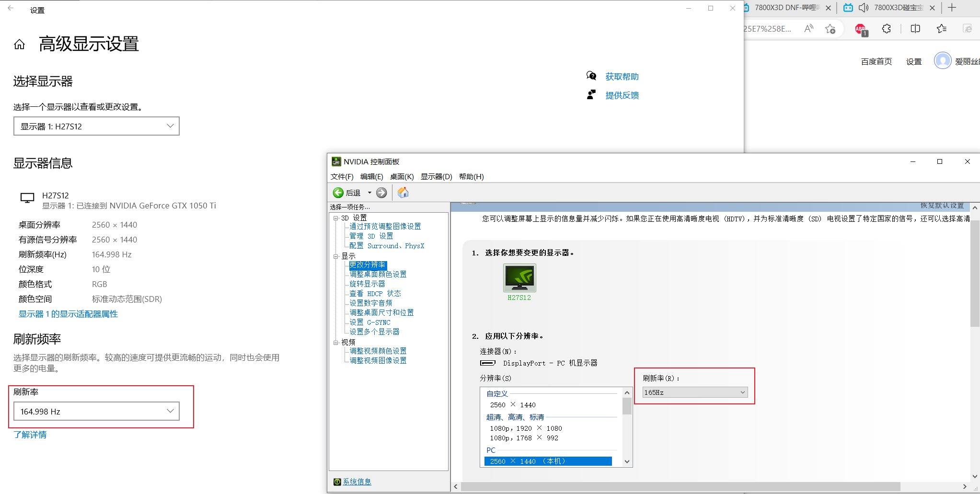Viewport: 980px width, 494px height.
Task: Select 旋转显示器 tree item
Action: pyautogui.click(x=368, y=284)
